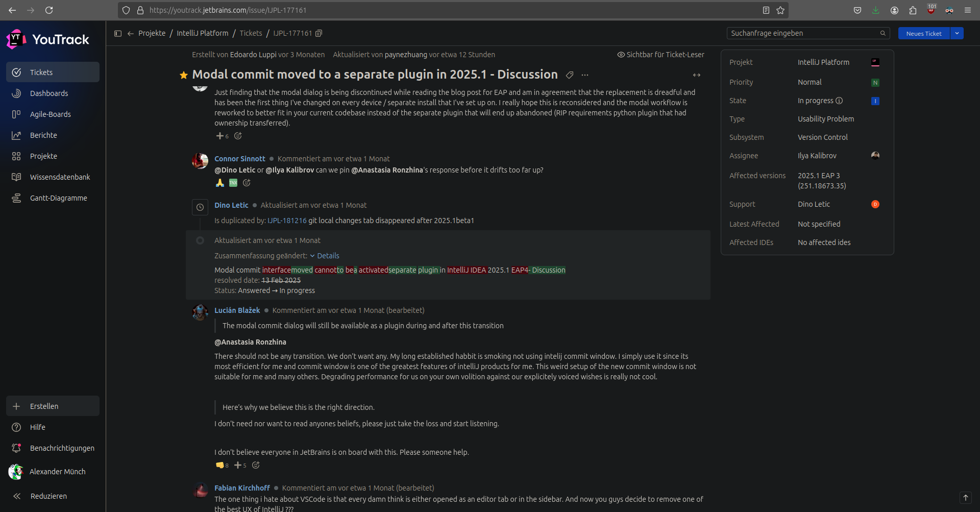Click the Dino Letic author link
Image resolution: width=980 pixels, height=512 pixels.
[x=231, y=205]
